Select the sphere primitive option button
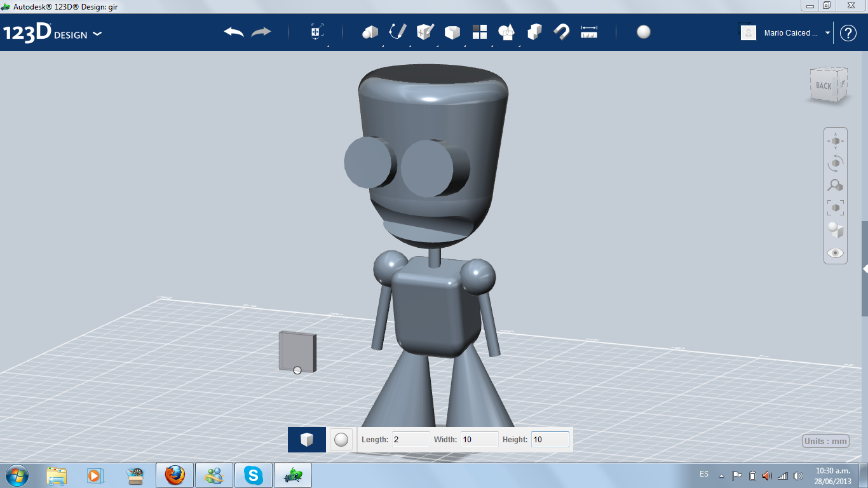 [341, 440]
